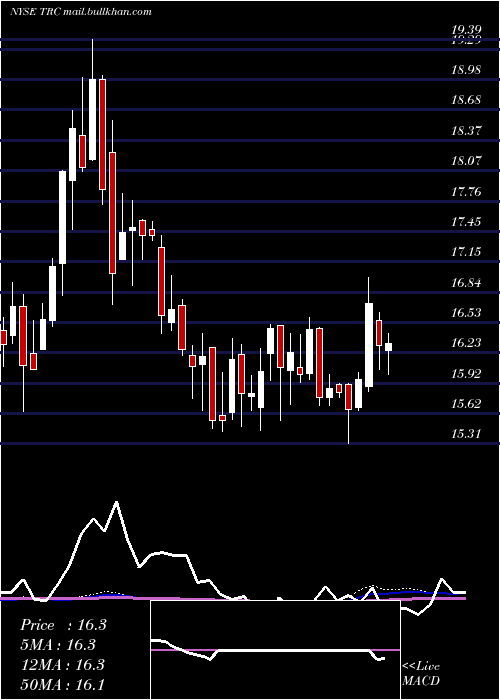
Task: Click the 16.53 price axis label
Action: click(466, 312)
